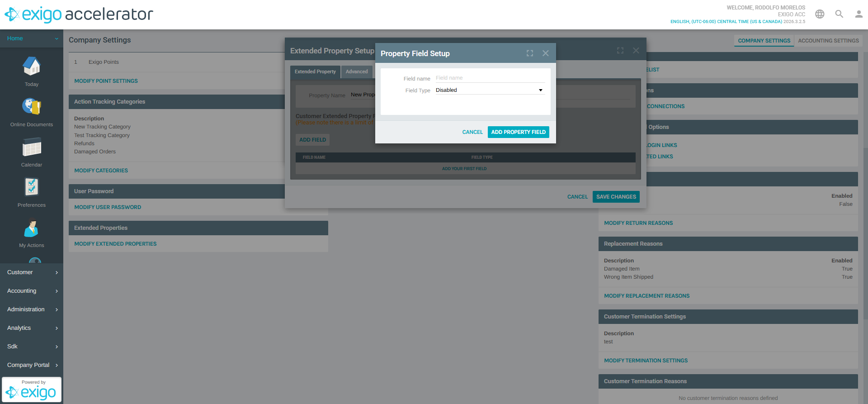Select the Extended Property tab
The height and width of the screenshot is (404, 868).
click(x=315, y=71)
